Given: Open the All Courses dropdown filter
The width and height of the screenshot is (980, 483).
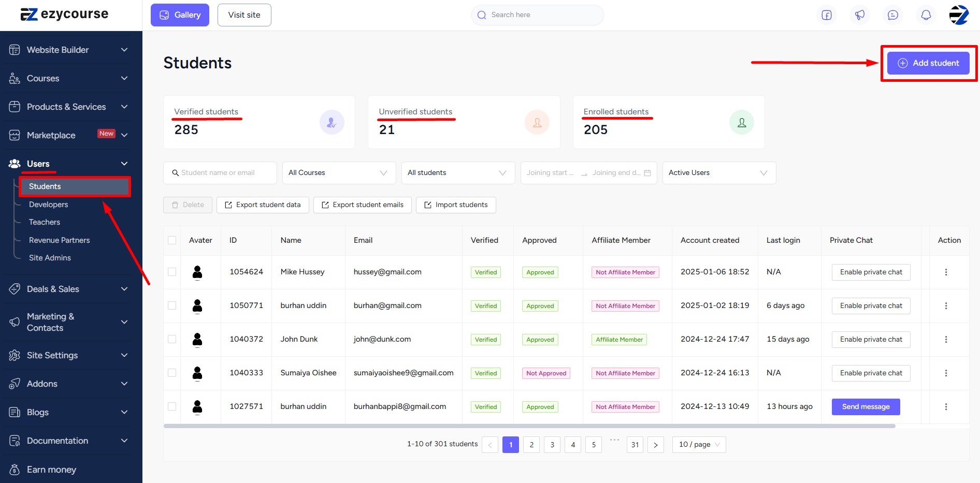Looking at the screenshot, I should click(x=339, y=173).
